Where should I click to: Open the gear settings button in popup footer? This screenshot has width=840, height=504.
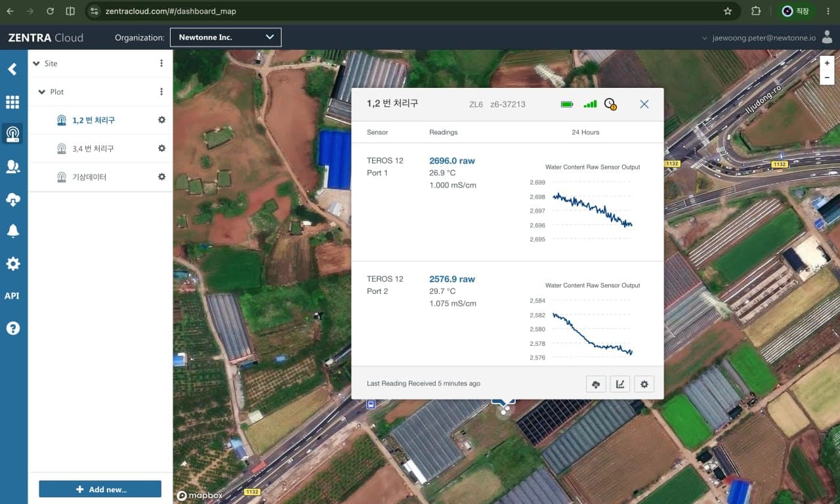coord(644,384)
